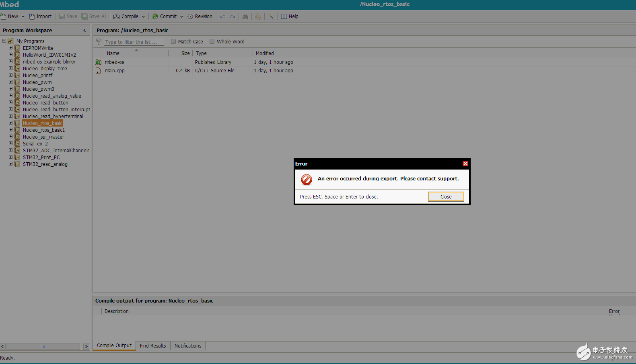Click the binoculars Find icon
Viewport: 636px width, 364px height.
(245, 16)
